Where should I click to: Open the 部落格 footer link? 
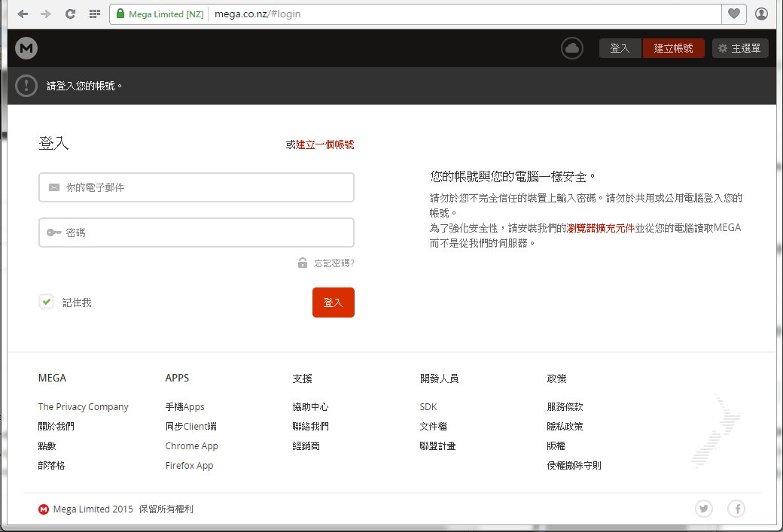51,465
